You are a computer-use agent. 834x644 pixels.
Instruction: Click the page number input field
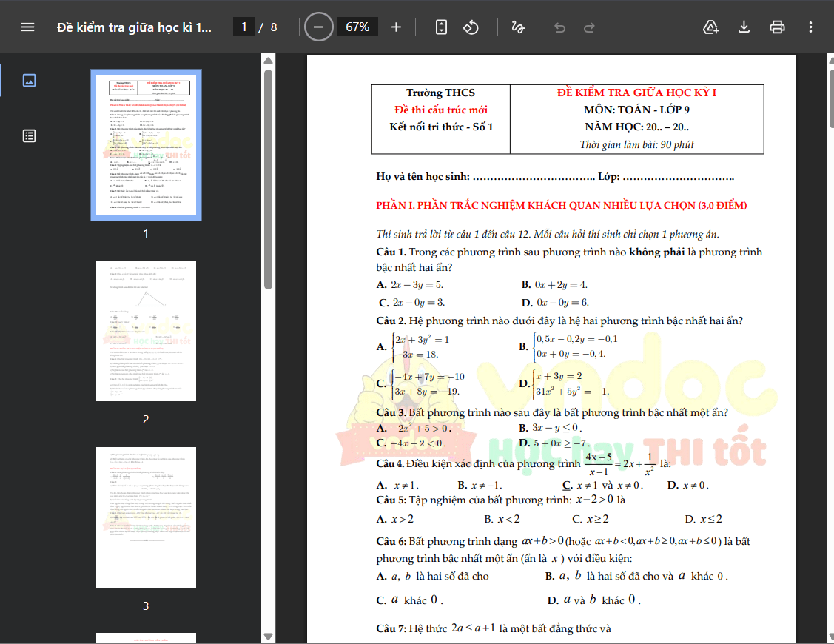[244, 27]
